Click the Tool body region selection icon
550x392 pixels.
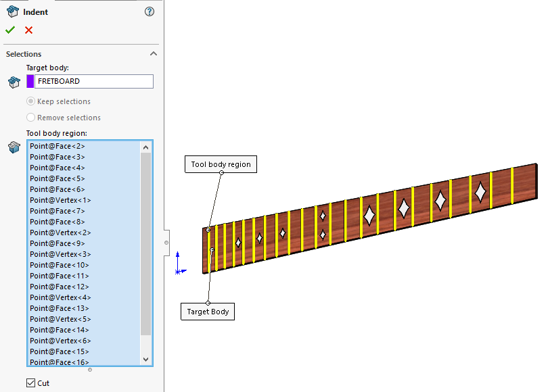[14, 146]
